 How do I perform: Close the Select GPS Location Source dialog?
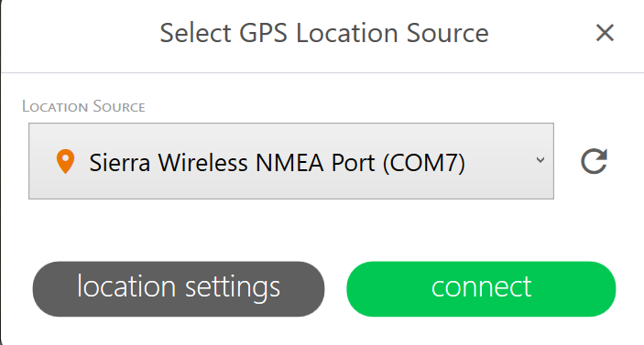605,33
